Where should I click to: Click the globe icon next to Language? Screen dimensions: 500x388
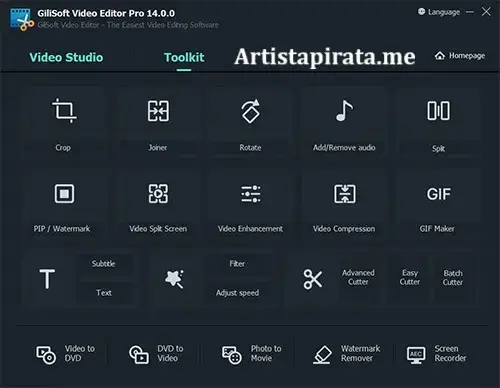pyautogui.click(x=422, y=12)
